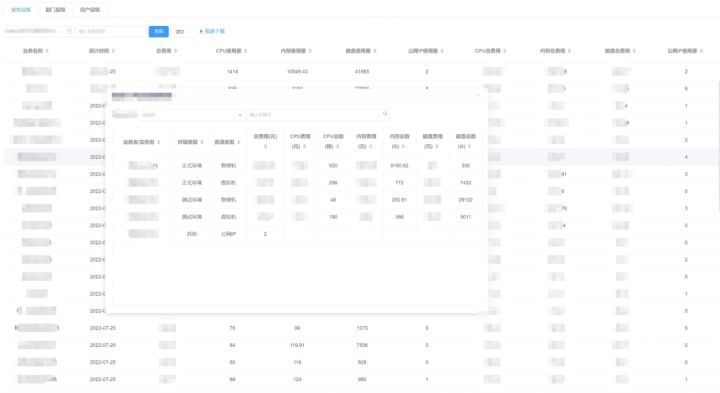Focus the date range input field
The image size is (720, 393).
[x=38, y=31]
